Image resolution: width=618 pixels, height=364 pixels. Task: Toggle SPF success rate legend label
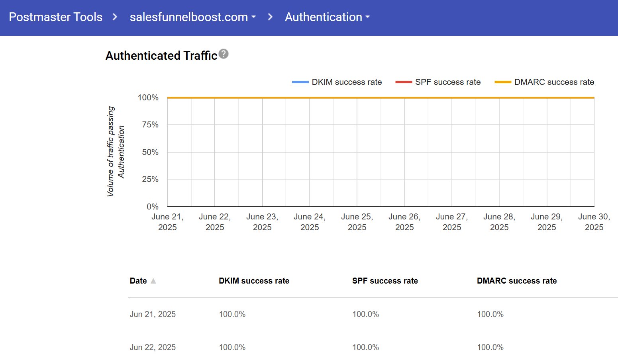[448, 82]
